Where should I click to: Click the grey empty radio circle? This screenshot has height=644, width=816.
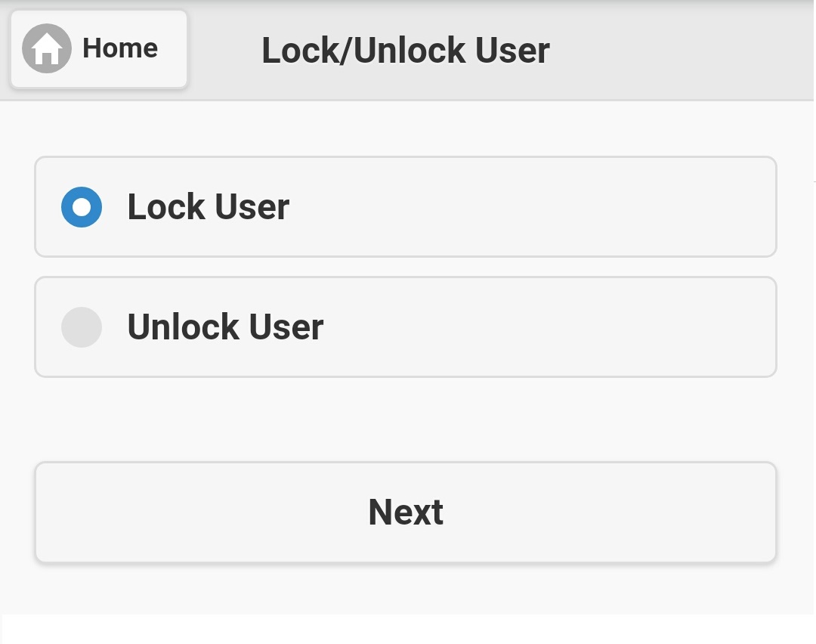[x=82, y=327]
